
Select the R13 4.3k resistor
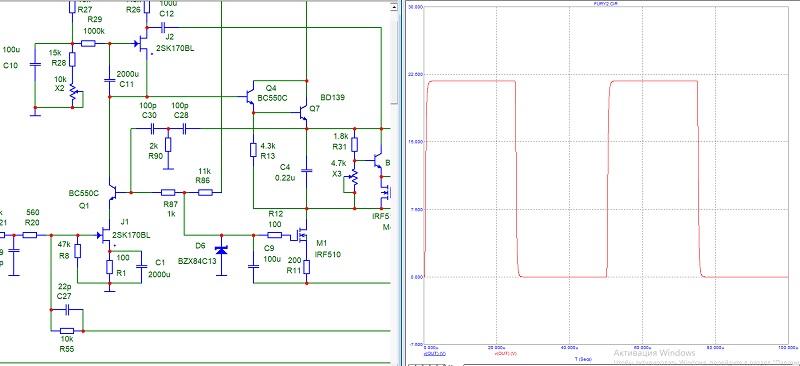(253, 150)
